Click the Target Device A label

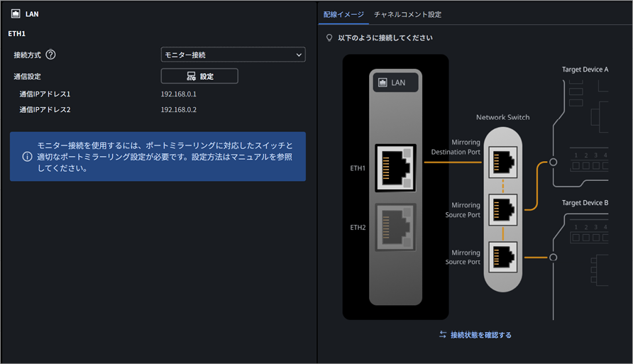coord(585,70)
